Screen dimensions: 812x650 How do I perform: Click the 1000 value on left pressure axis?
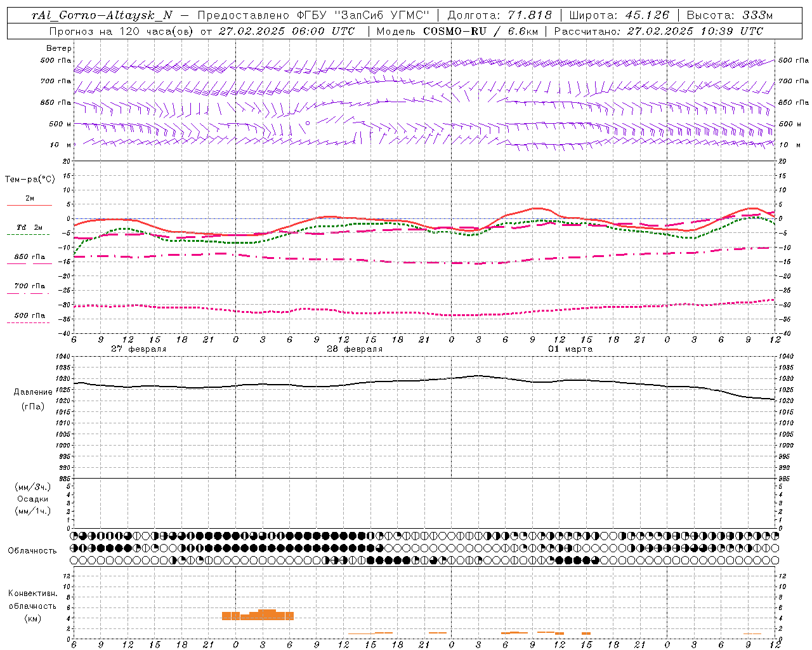62,446
